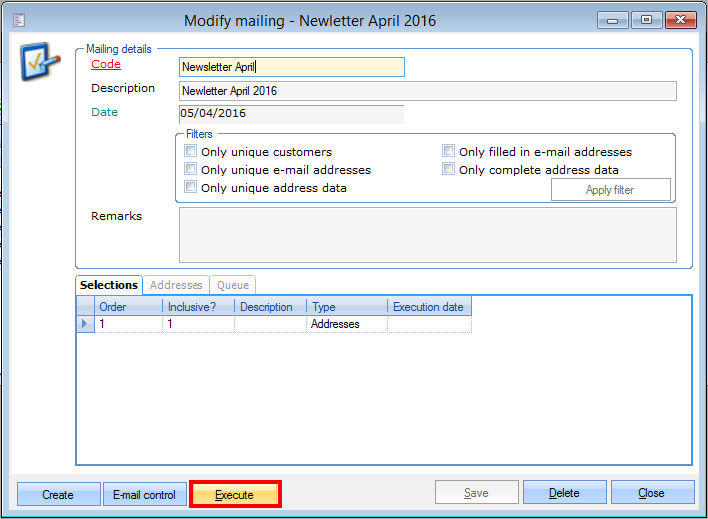Image resolution: width=708 pixels, height=519 pixels.
Task: Tick Only complete address data option
Action: point(449,170)
